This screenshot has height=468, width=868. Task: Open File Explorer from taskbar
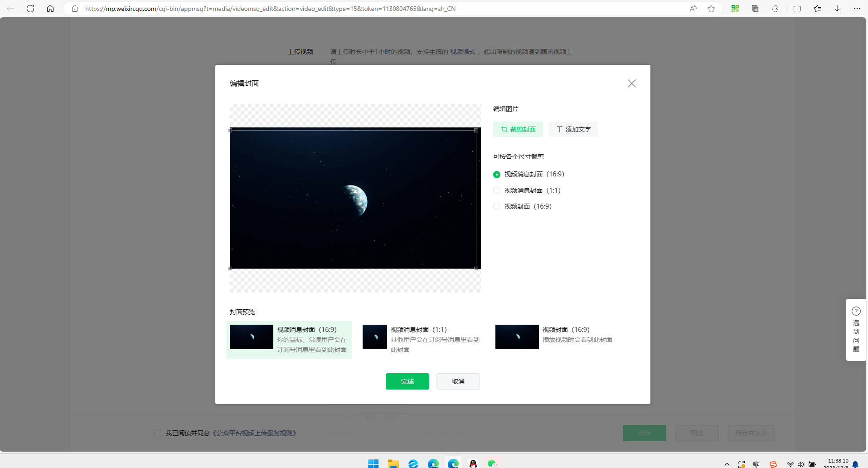[393, 463]
